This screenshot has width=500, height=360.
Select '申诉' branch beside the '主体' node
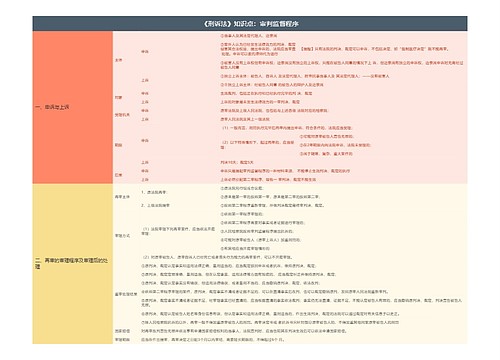145,52
